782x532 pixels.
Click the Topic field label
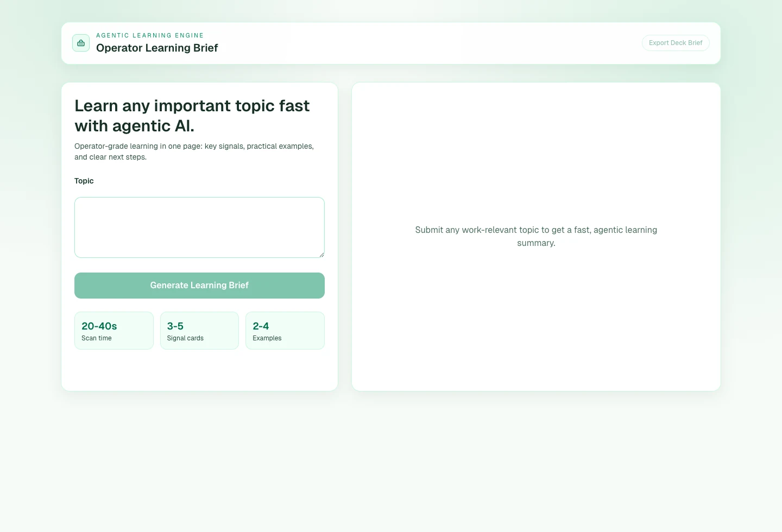click(84, 181)
